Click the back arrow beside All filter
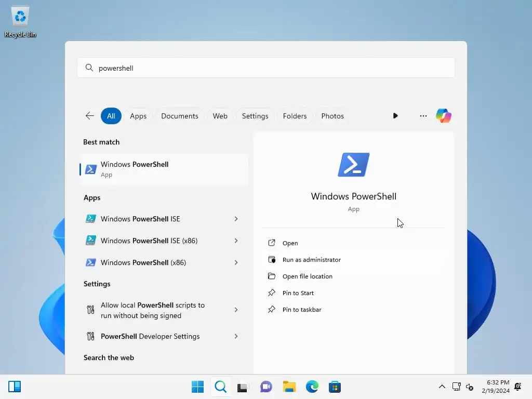Screen dimensions: 532x399 tap(89, 116)
